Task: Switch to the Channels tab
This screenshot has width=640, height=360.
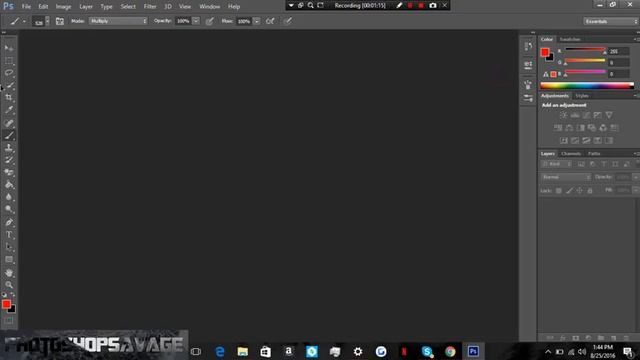Action: (571, 154)
